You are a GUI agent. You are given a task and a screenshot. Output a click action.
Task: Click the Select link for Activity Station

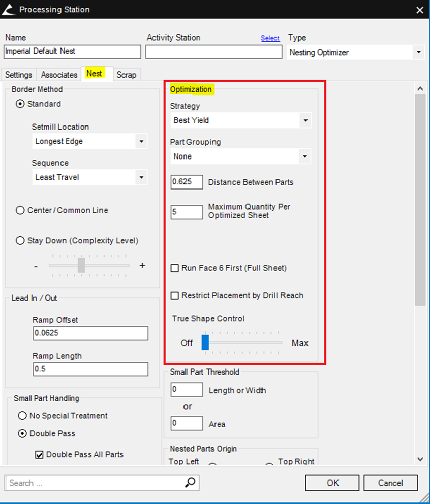pyautogui.click(x=270, y=38)
